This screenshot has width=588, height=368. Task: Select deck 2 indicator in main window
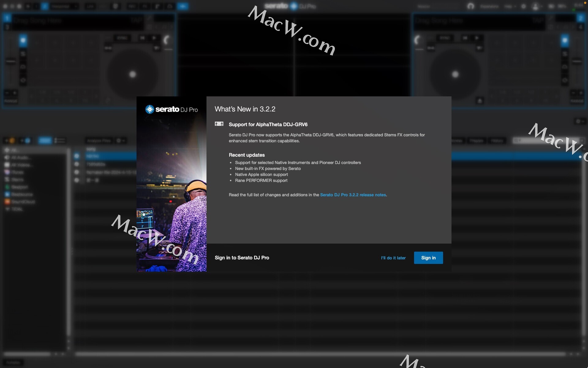581,18
